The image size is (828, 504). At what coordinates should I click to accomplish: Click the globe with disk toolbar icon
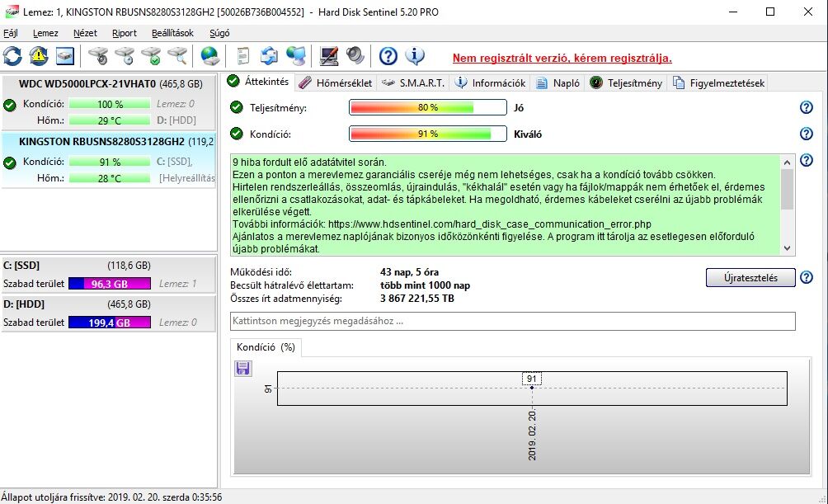[x=210, y=56]
